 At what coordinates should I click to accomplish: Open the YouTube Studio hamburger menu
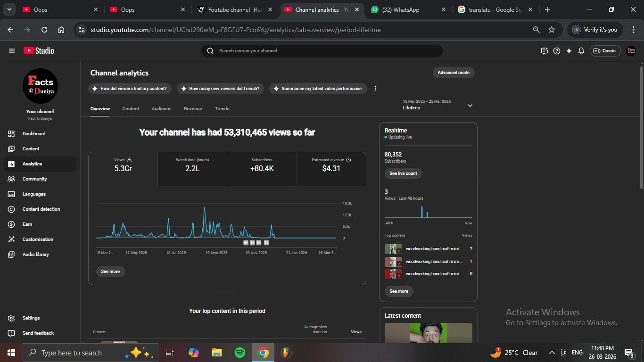(x=12, y=51)
